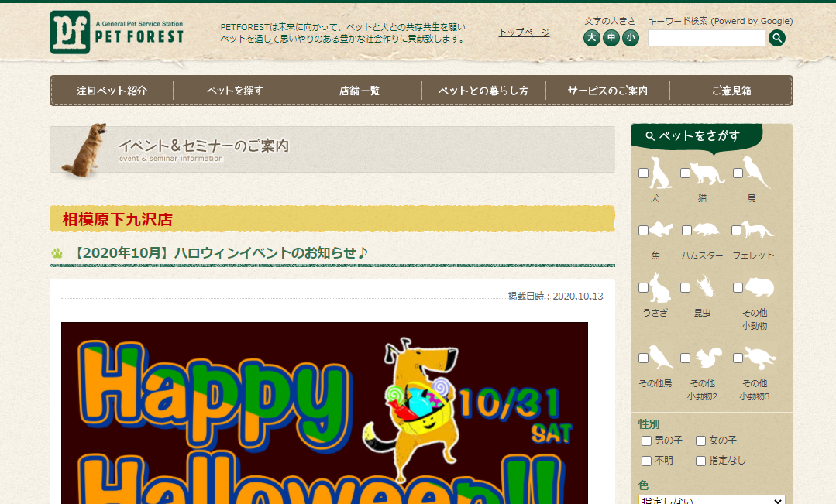
Task: Click the green search magnifier button
Action: (x=777, y=38)
